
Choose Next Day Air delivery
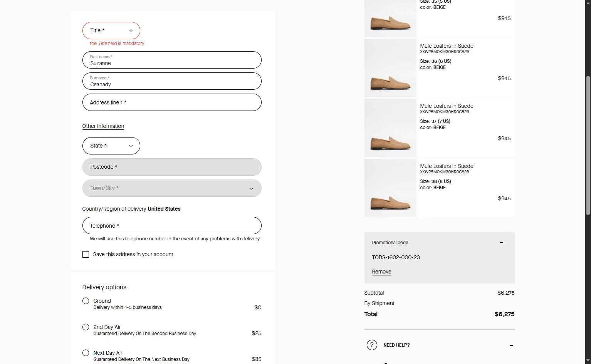86,353
